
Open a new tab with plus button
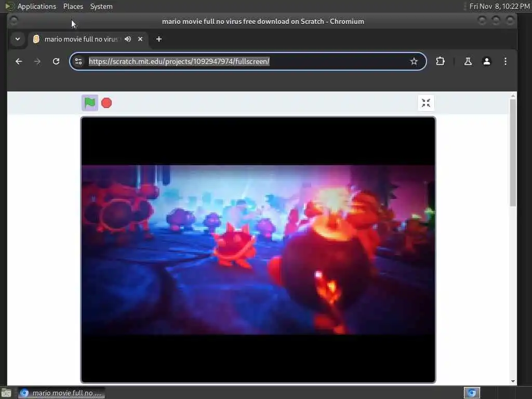159,39
